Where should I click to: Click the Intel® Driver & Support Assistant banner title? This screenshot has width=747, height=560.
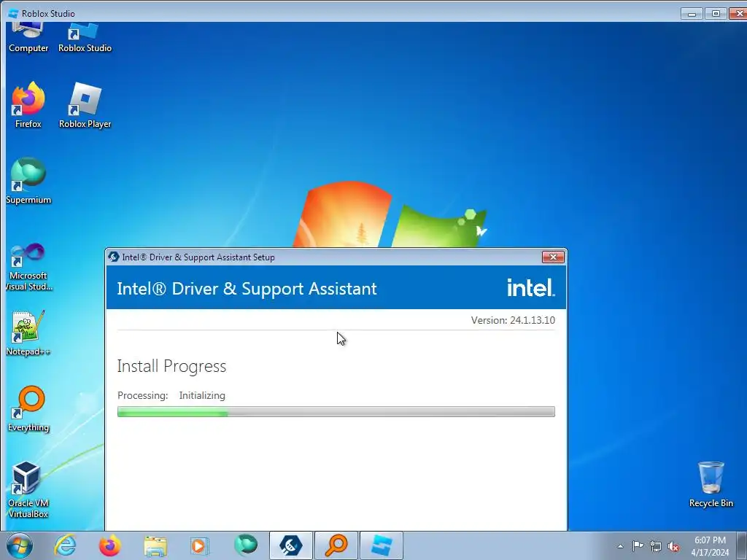tap(247, 289)
